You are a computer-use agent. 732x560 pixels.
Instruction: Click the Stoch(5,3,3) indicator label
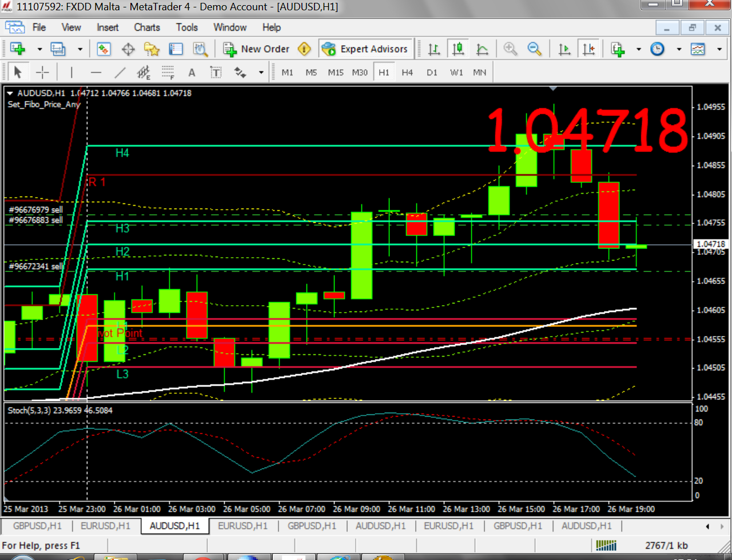[60, 410]
